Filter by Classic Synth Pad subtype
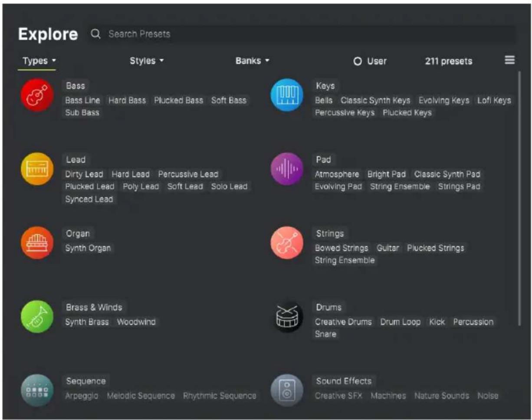The height and width of the screenshot is (420, 532). tap(447, 174)
